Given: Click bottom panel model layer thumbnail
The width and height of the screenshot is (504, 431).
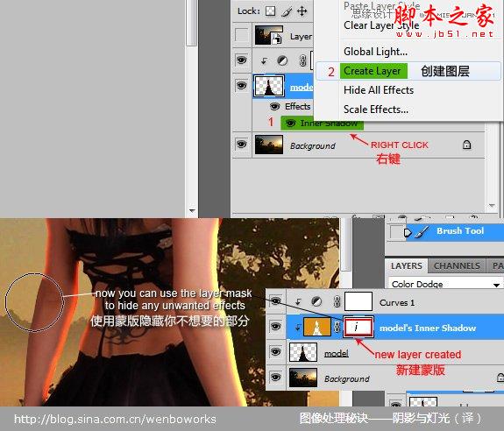Looking at the screenshot, I should pos(303,352).
